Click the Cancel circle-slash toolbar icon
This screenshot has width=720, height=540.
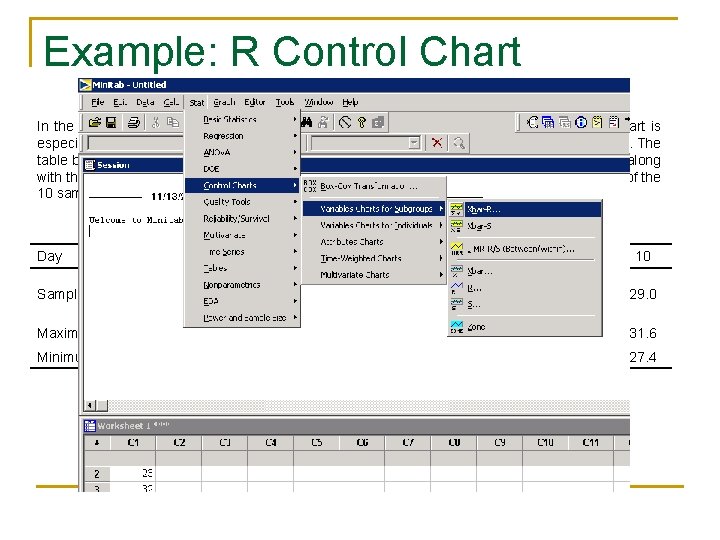pyautogui.click(x=345, y=123)
